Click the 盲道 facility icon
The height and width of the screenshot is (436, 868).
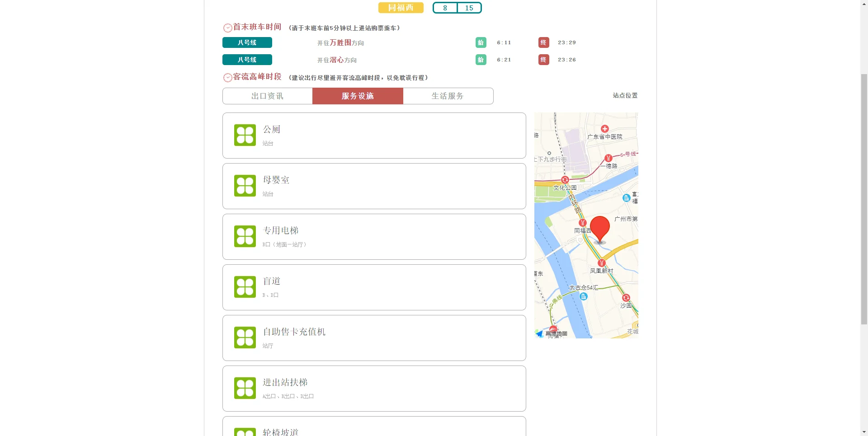coord(245,287)
